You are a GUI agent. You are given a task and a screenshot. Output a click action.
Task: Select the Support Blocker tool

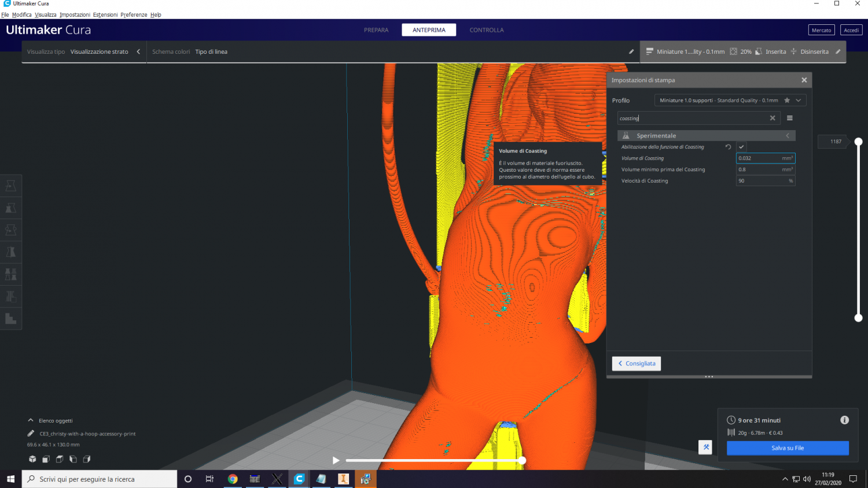tap(10, 296)
